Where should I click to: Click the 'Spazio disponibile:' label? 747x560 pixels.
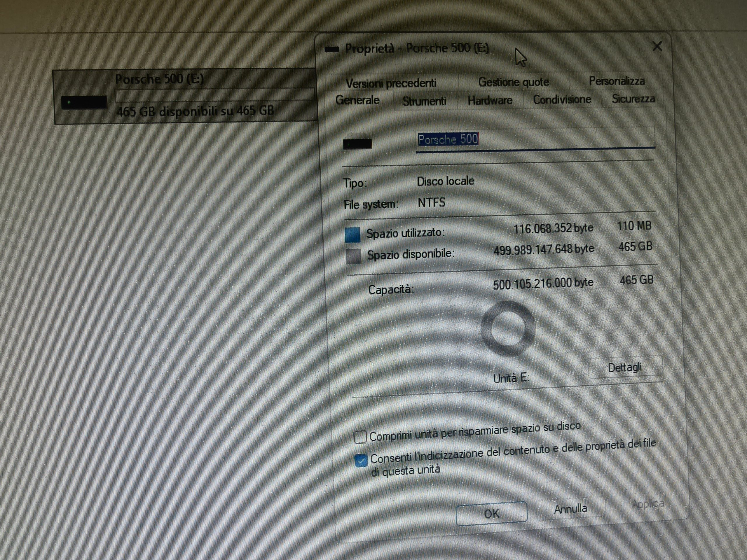click(x=411, y=254)
